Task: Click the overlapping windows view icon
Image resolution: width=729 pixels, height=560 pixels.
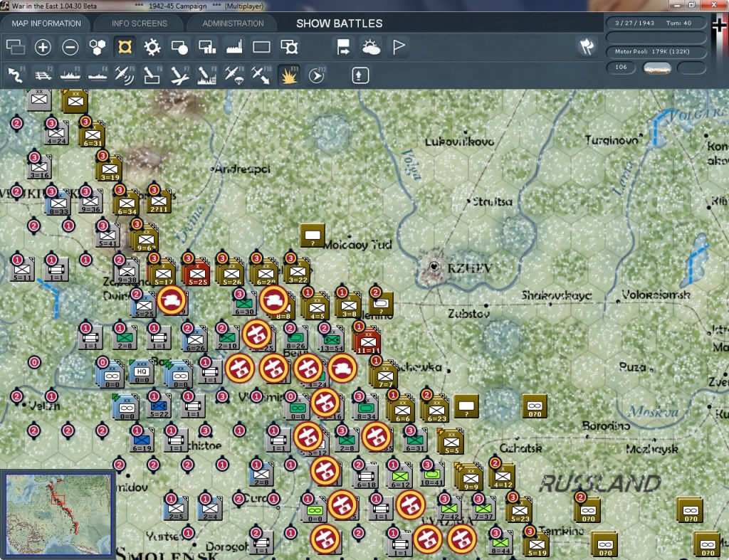Action: point(16,47)
